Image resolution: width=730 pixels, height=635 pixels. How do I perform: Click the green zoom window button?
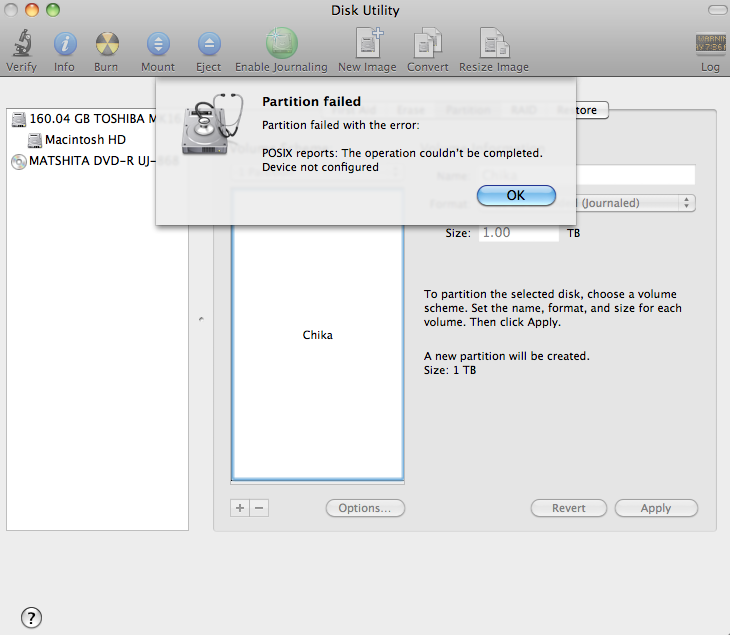click(x=53, y=9)
